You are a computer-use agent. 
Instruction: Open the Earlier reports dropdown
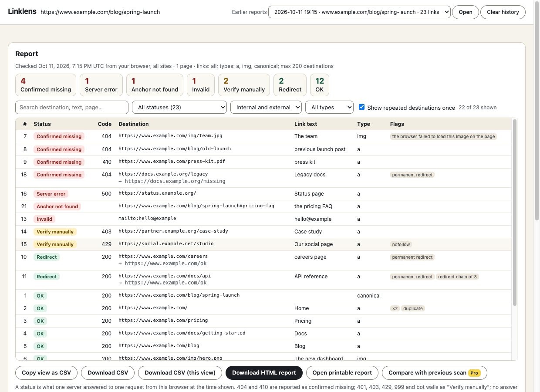coord(359,12)
